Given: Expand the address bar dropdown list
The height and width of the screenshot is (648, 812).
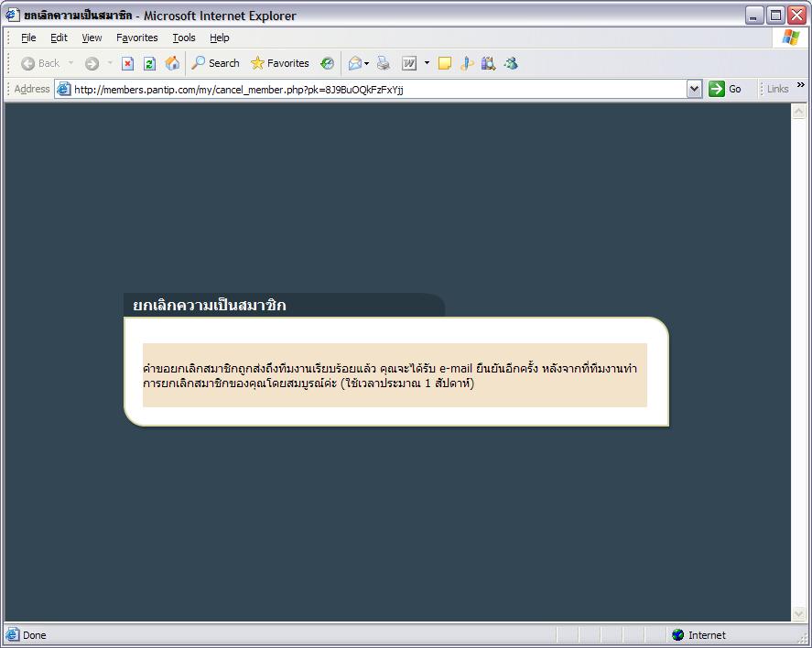Looking at the screenshot, I should coord(695,89).
